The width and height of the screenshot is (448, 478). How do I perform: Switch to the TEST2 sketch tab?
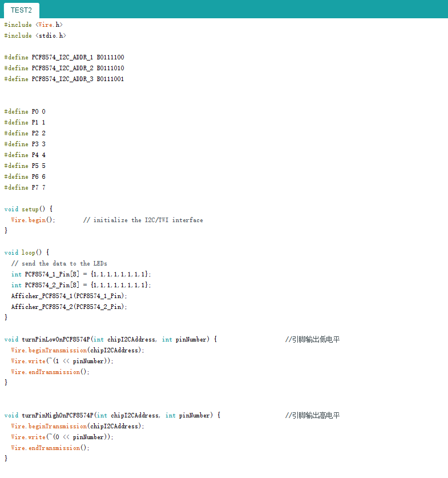pyautogui.click(x=22, y=10)
